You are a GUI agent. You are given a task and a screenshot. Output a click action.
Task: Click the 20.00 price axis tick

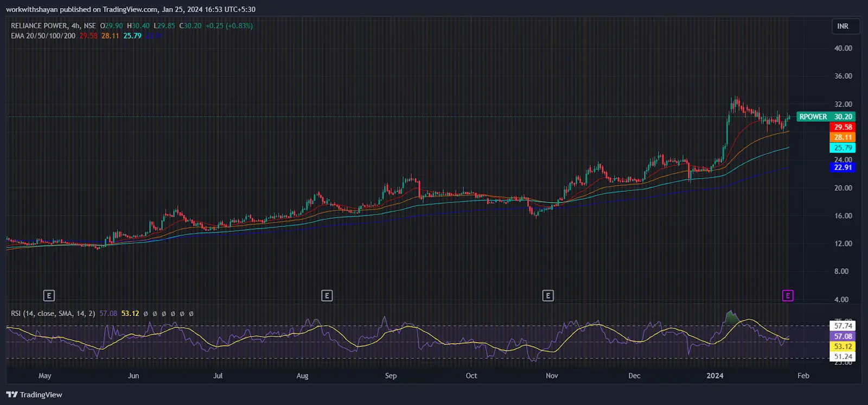pyautogui.click(x=843, y=188)
